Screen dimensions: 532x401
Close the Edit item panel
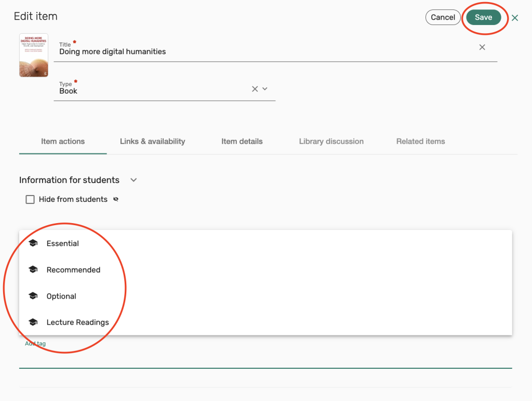tap(515, 18)
